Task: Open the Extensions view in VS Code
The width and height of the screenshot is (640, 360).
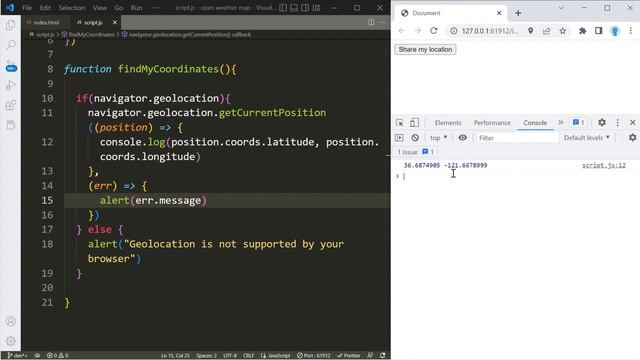Action: pos(11,105)
